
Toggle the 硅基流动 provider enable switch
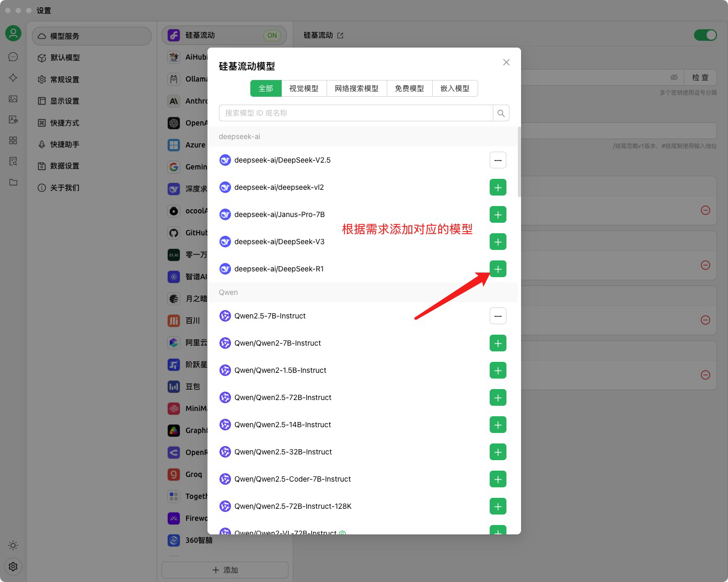[705, 35]
